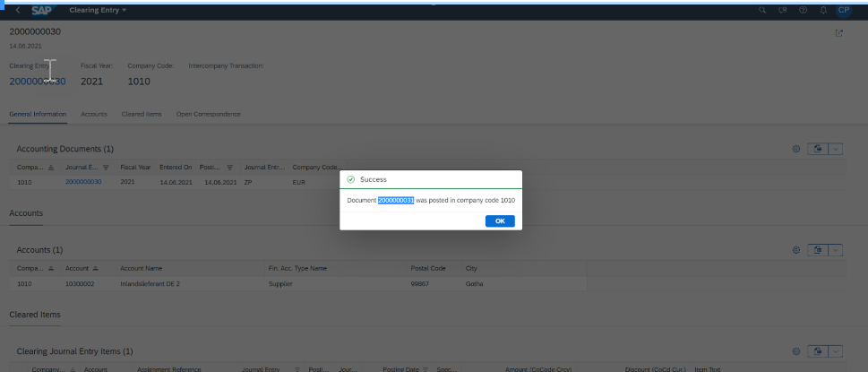This screenshot has height=372, width=868.
Task: Click the filter icon on Journal E... column
Action: click(x=107, y=168)
